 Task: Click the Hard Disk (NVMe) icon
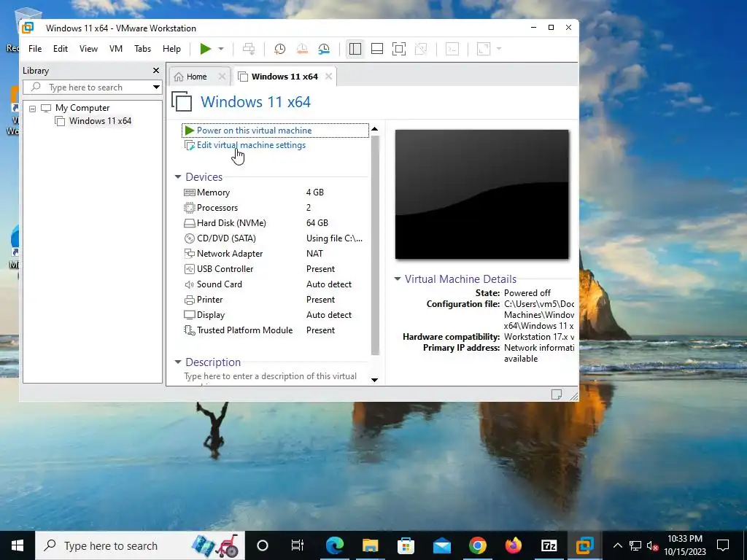(x=190, y=223)
